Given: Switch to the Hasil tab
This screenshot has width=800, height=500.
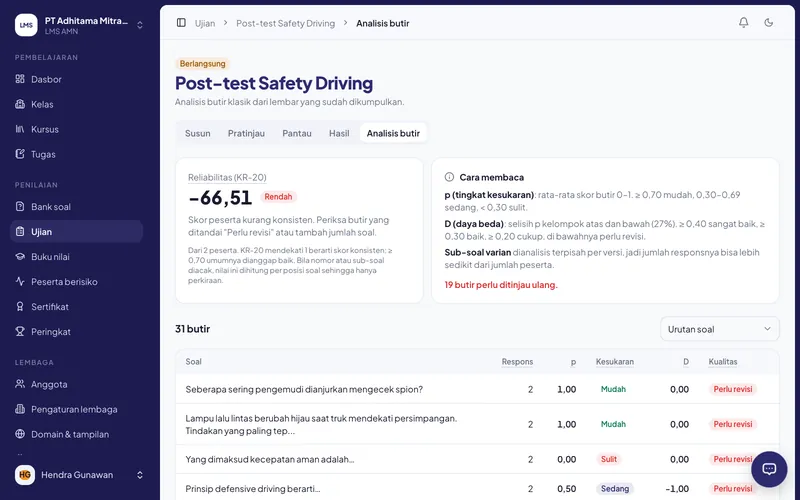Looking at the screenshot, I should point(339,133).
